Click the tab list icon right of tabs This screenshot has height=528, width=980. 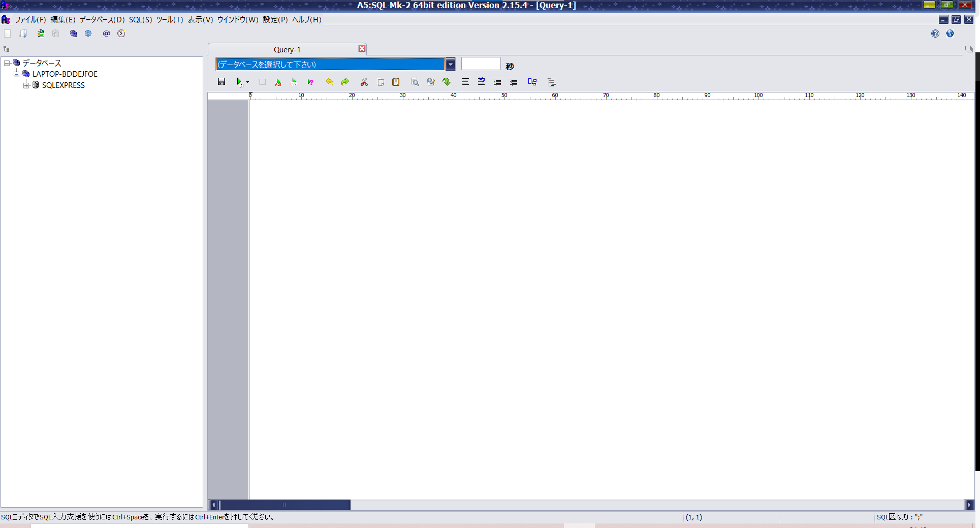(969, 49)
